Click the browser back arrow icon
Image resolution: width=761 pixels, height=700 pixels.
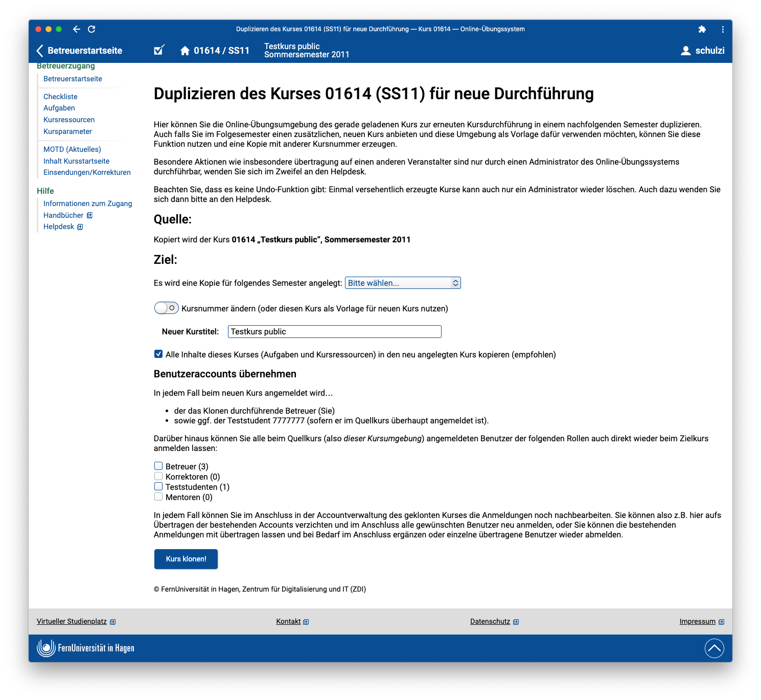pos(76,29)
